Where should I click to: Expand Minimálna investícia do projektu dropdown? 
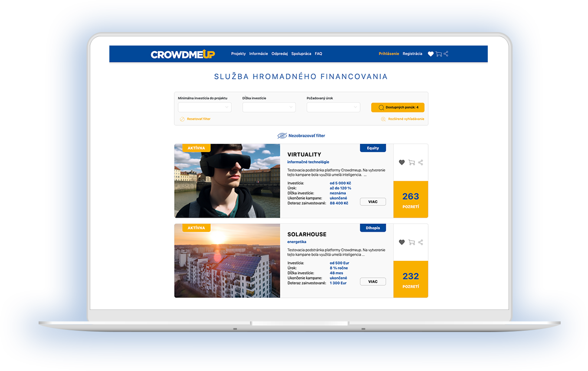(204, 107)
